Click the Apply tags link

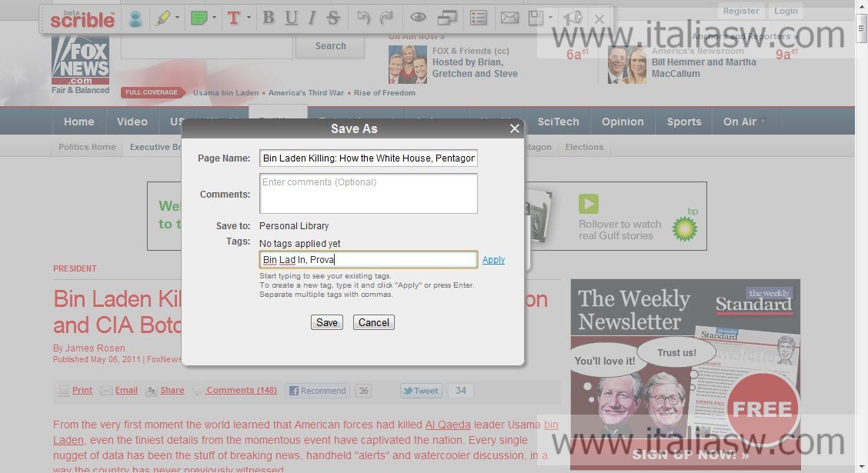493,259
